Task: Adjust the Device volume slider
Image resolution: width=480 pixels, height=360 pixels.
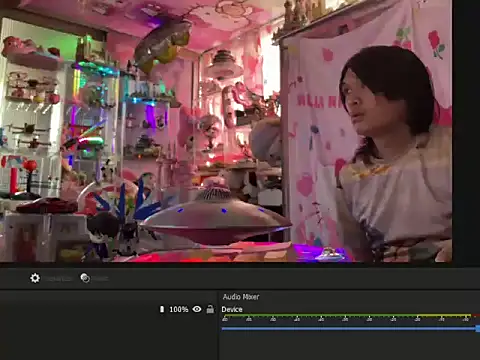Action: pyautogui.click(x=351, y=329)
